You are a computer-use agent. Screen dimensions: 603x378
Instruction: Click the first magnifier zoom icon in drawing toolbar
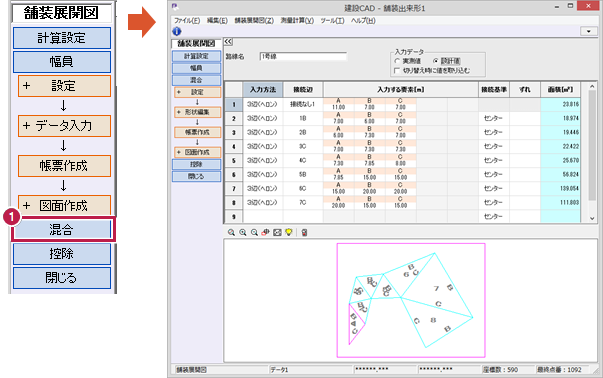[231, 232]
